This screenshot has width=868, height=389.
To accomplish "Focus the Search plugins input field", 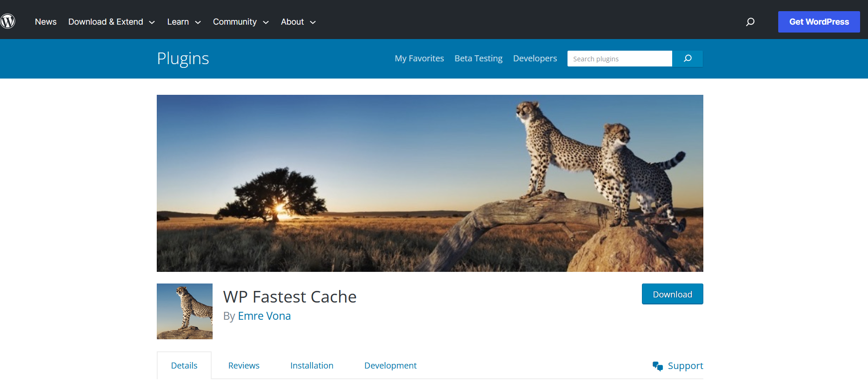I will point(620,59).
